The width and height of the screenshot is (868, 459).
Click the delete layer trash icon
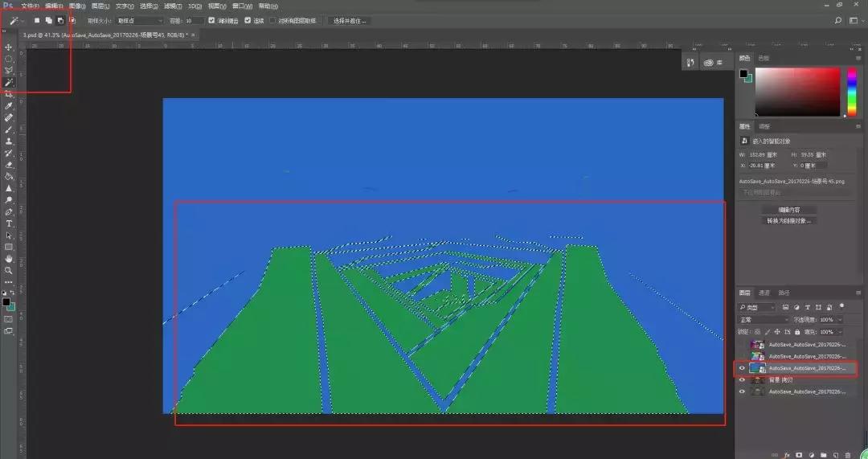tap(848, 454)
